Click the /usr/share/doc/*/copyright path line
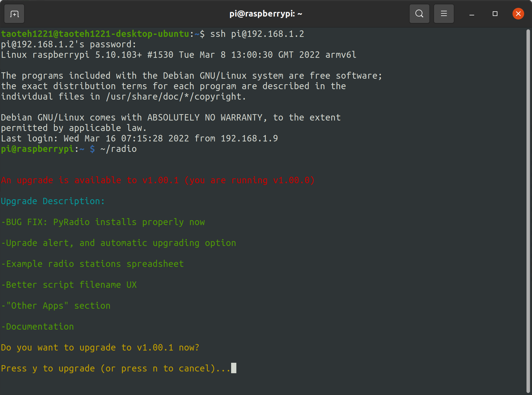This screenshot has height=395, width=532. pos(124,97)
